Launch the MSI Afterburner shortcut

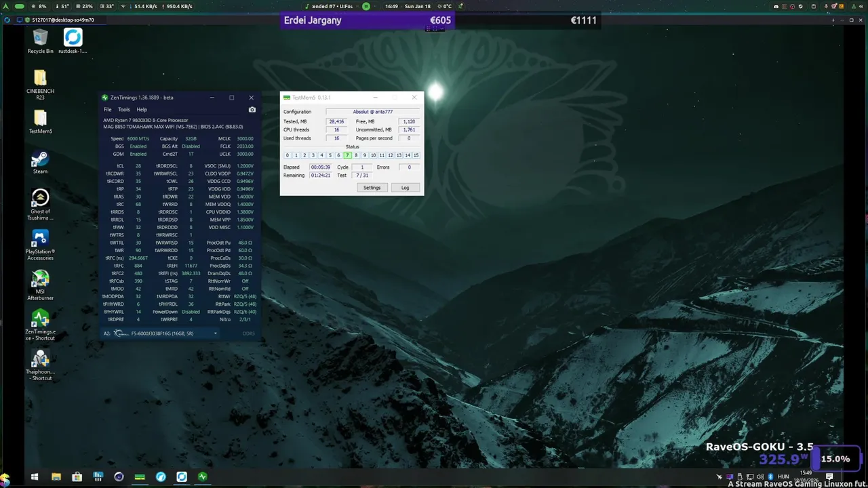[40, 285]
